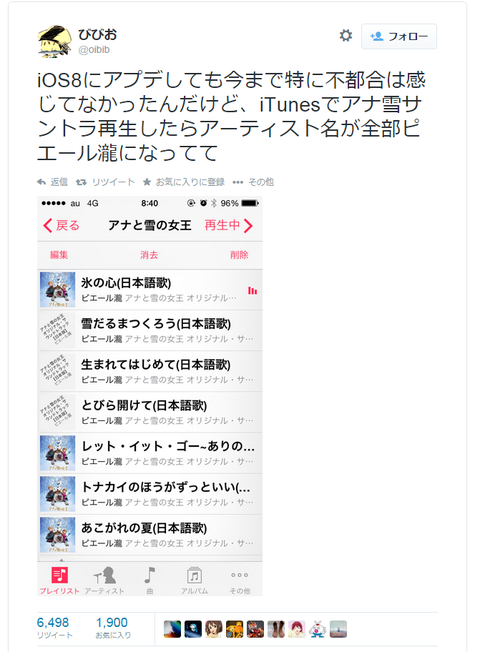Tap the 編集 edit option
480x652 pixels.
point(59,255)
